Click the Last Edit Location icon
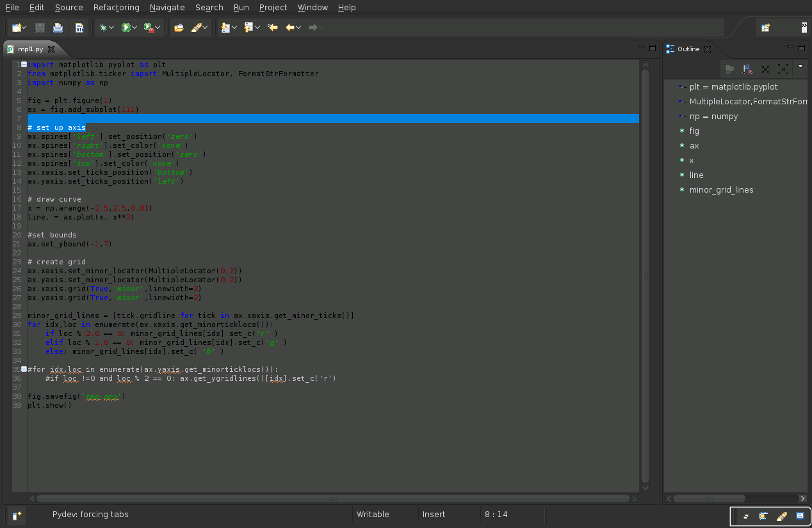Viewport: 812px width, 528px height. pyautogui.click(x=273, y=28)
